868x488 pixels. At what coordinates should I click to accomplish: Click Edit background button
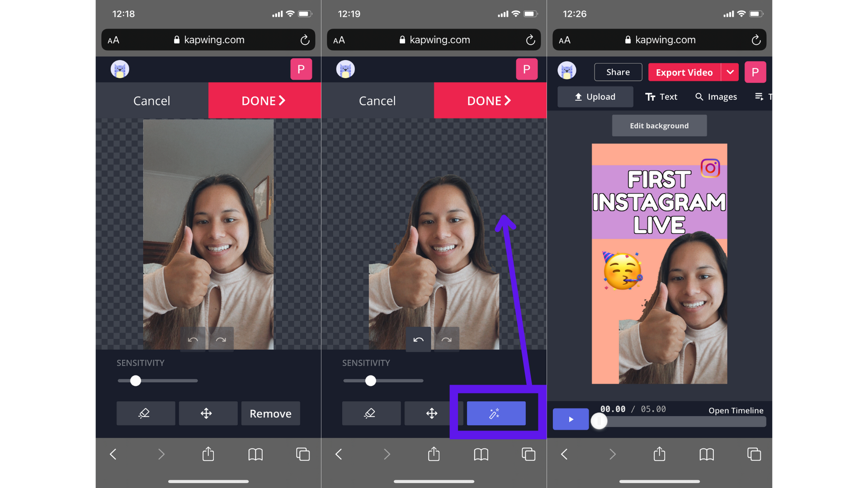(x=659, y=126)
